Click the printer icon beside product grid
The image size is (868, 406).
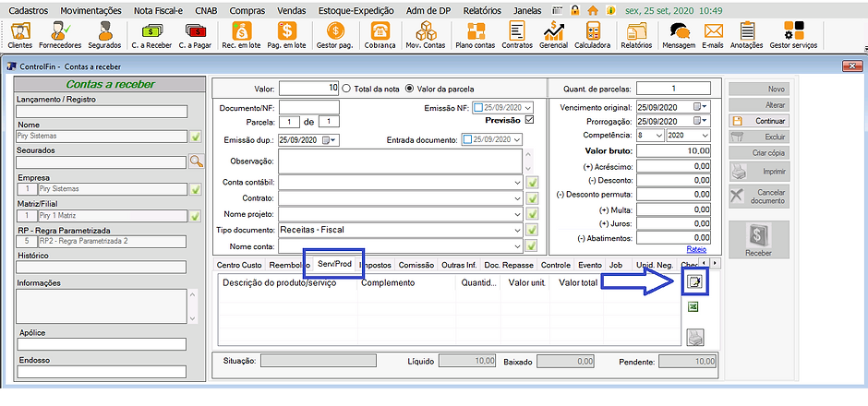click(695, 336)
